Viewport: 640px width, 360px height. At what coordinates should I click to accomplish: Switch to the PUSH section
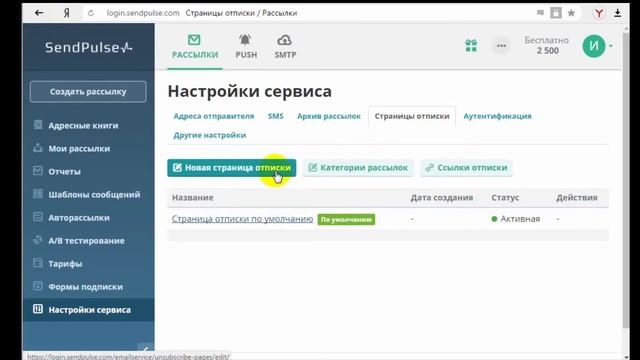click(x=246, y=47)
